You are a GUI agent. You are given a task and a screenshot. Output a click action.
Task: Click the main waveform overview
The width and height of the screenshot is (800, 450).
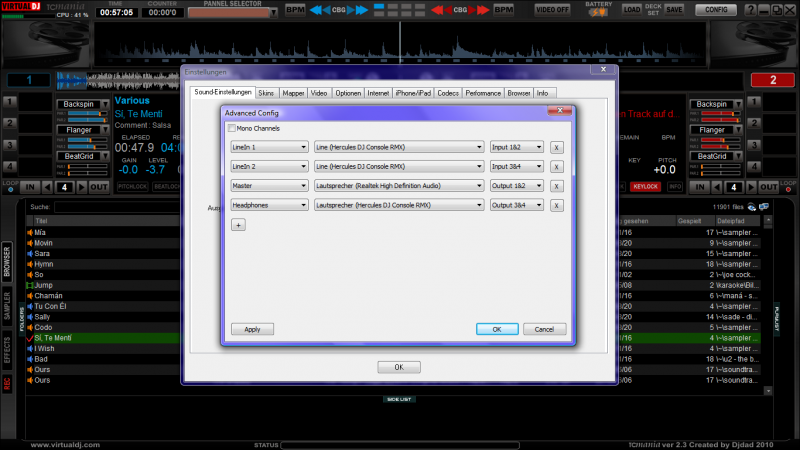pyautogui.click(x=399, y=45)
